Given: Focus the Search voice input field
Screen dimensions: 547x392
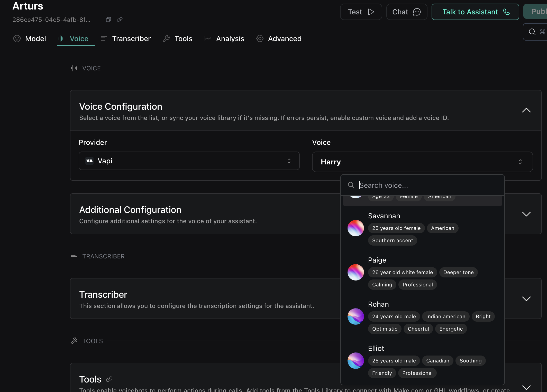Looking at the screenshot, I should [x=427, y=185].
